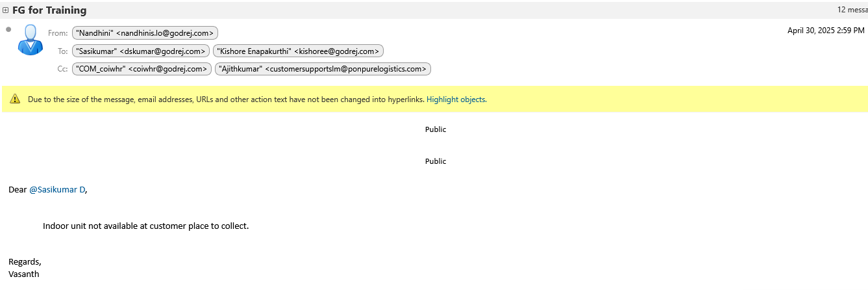Screen dimensions: 868x290
Task: Select the Sasikumar recipient chip
Action: click(x=140, y=51)
